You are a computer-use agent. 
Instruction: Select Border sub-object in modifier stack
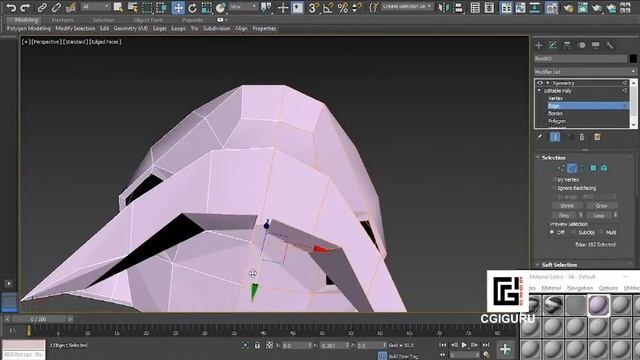[556, 113]
